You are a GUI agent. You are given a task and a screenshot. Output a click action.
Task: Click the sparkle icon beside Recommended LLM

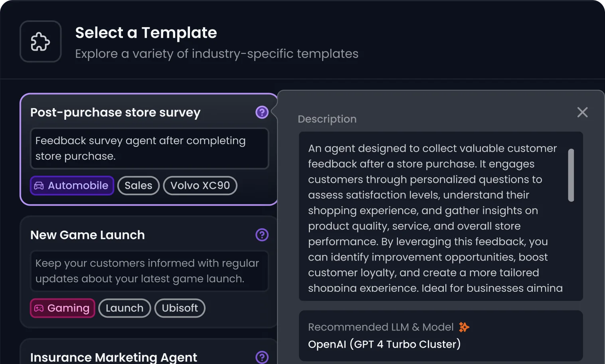(x=464, y=327)
